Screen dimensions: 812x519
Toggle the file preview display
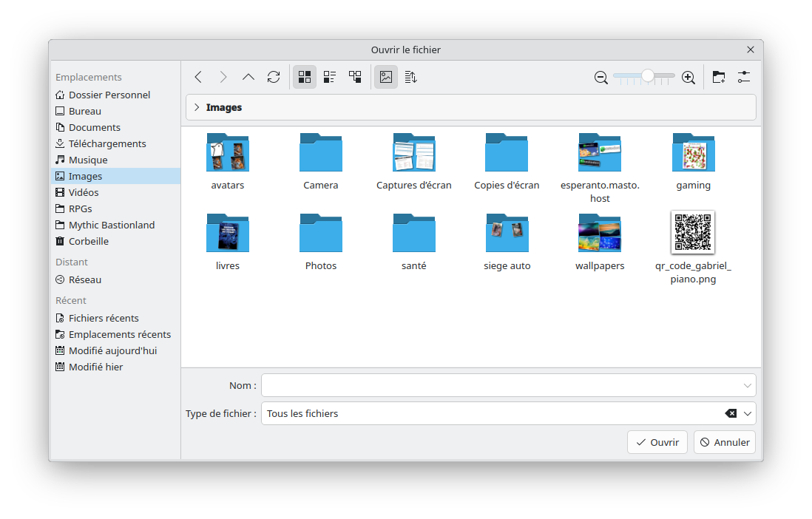(x=386, y=77)
